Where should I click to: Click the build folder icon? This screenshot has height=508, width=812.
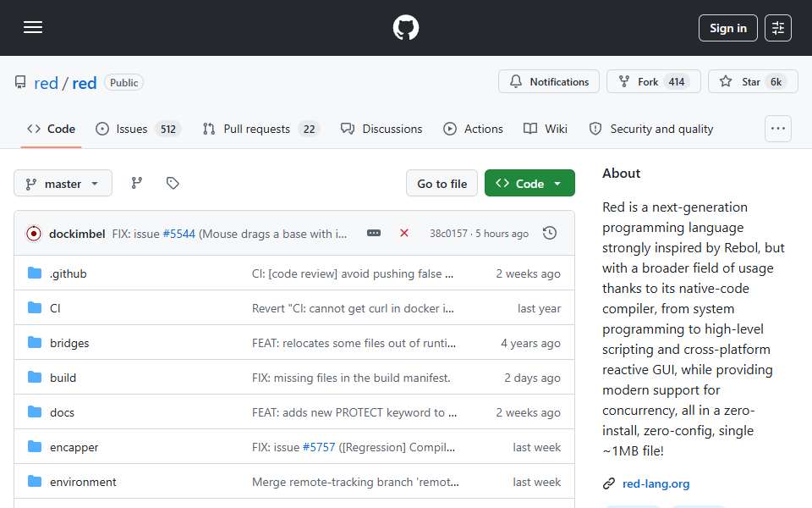tap(35, 378)
